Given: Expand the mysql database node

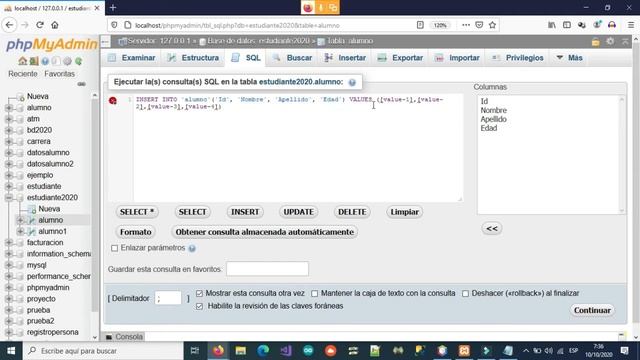Looking at the screenshot, I should click(9, 265).
